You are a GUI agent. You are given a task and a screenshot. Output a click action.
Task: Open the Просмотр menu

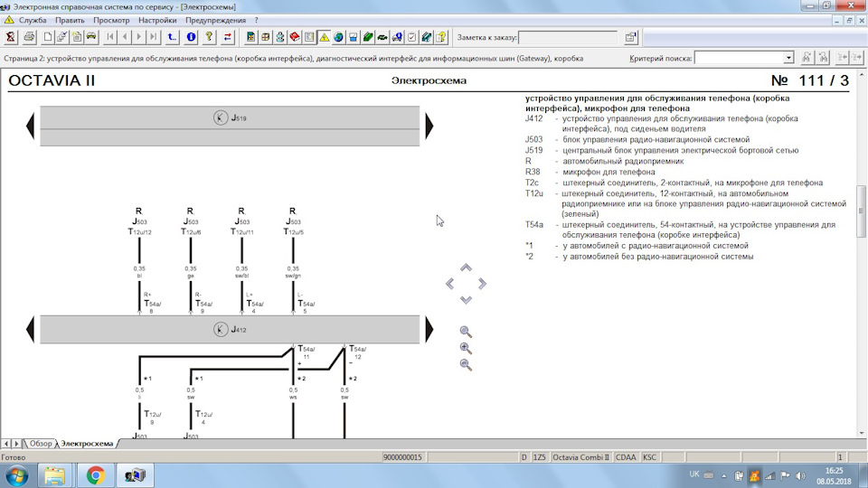coord(111,21)
